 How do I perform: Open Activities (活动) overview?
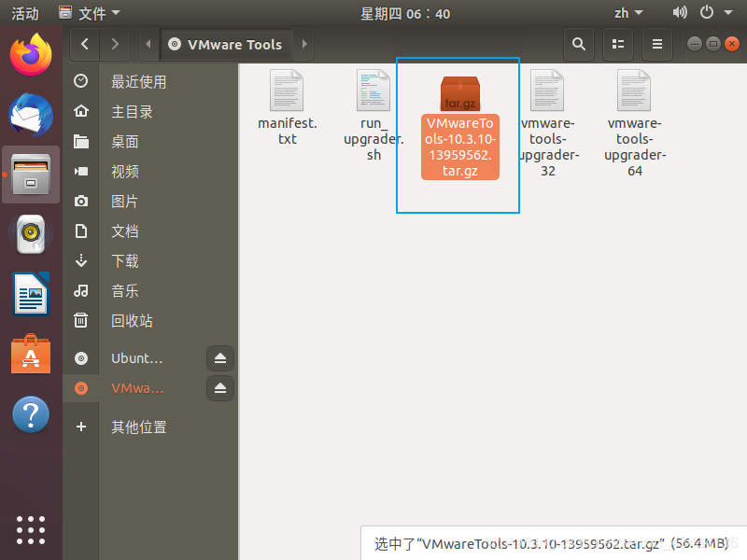pos(25,13)
